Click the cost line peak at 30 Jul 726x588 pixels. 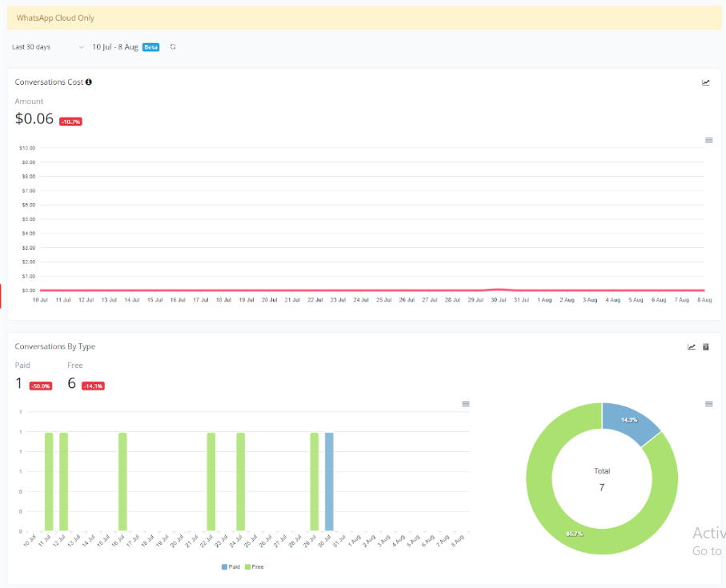point(499,289)
